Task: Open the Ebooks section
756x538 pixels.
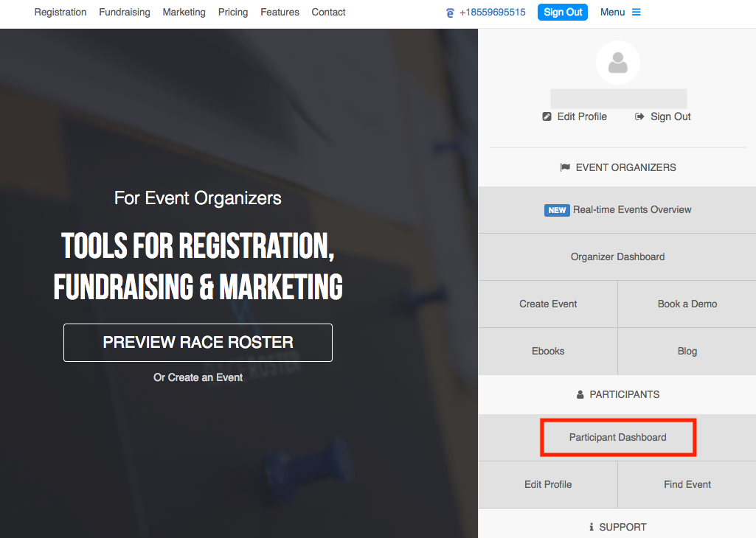Action: 548,352
